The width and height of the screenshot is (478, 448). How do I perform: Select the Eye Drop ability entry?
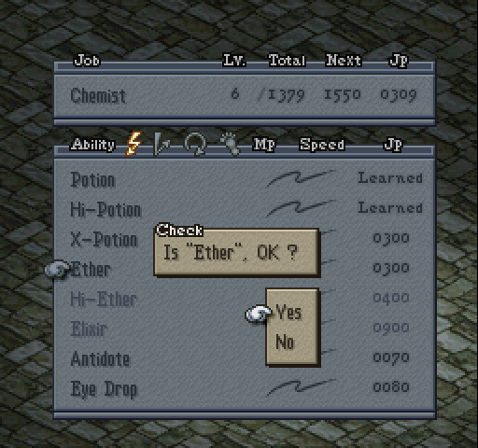104,389
